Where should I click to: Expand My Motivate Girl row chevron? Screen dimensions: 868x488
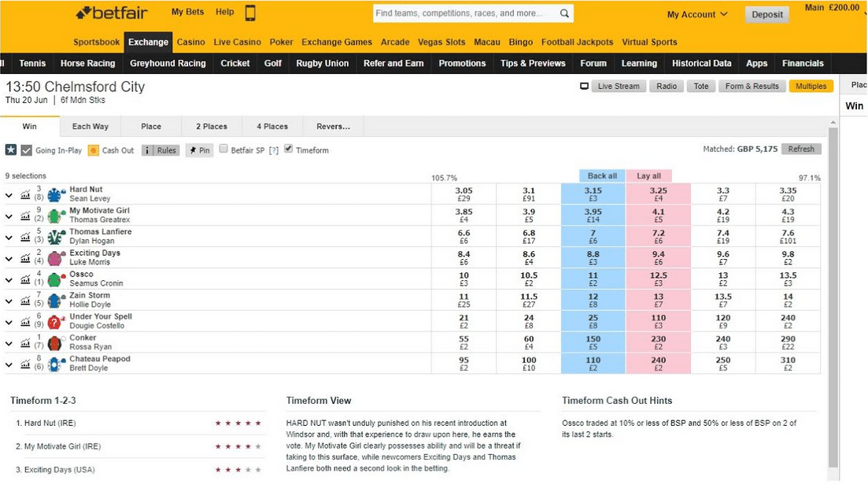tap(9, 216)
